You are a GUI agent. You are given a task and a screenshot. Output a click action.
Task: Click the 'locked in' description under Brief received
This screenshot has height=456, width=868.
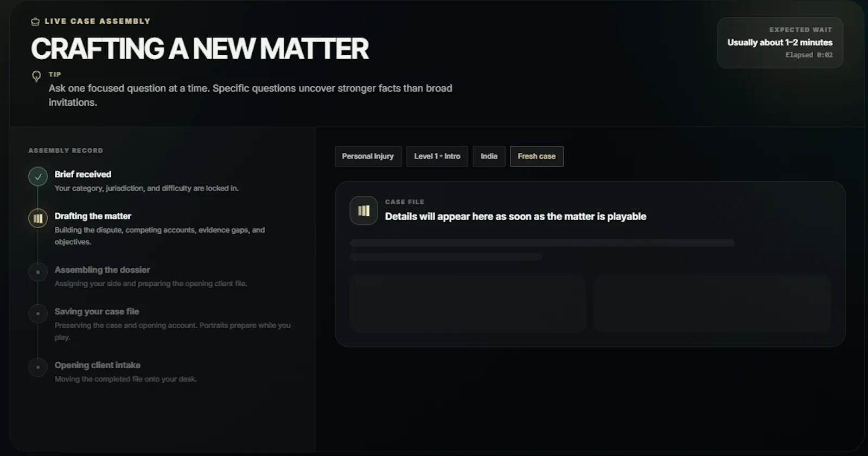point(146,188)
